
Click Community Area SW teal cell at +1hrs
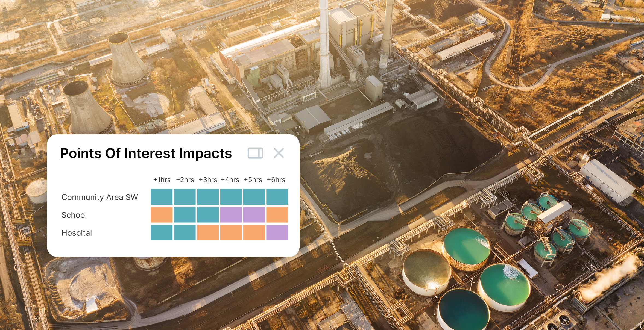pyautogui.click(x=162, y=197)
